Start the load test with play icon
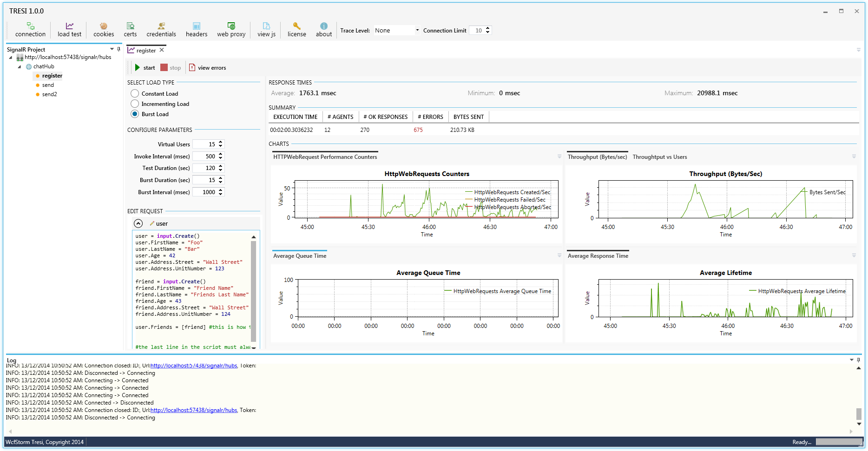Image resolution: width=868 pixels, height=451 pixels. click(138, 68)
